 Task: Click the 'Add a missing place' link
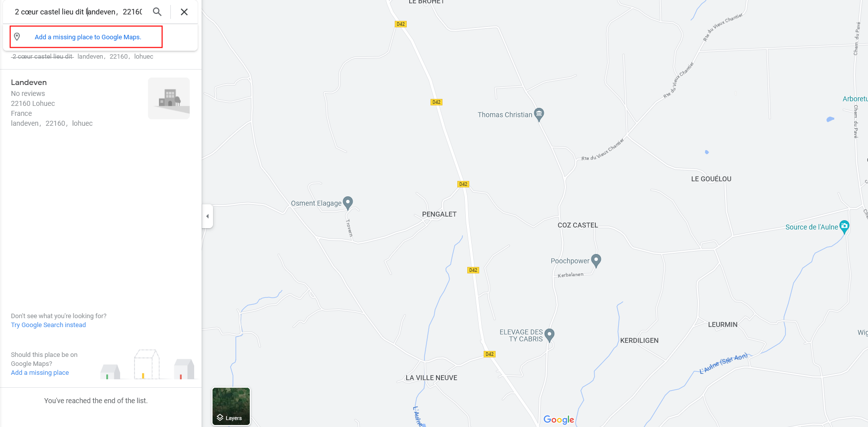click(x=40, y=373)
